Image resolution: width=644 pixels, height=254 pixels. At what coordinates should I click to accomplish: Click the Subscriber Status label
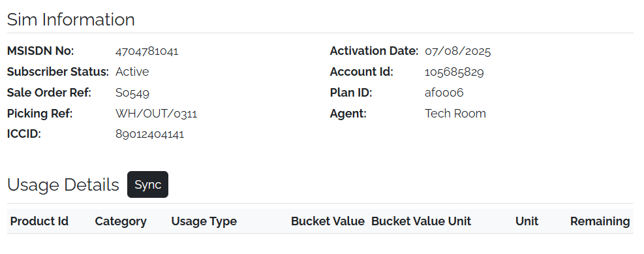57,72
